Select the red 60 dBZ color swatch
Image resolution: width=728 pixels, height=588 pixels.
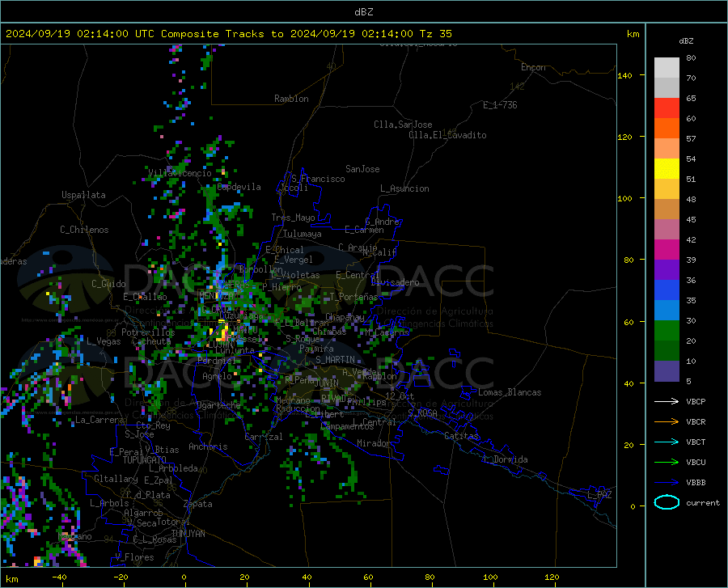(667, 108)
